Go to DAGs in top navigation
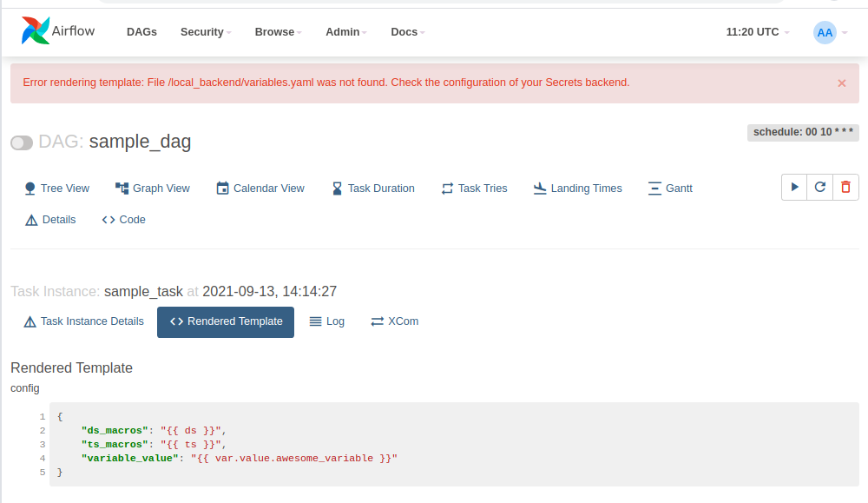 coord(141,32)
